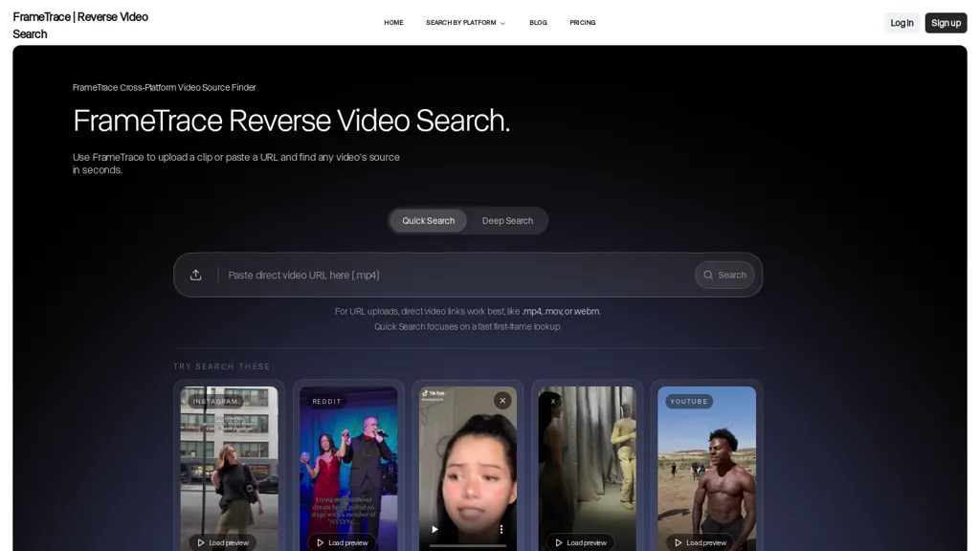Image resolution: width=980 pixels, height=551 pixels.
Task: Click the upload file icon in search bar
Action: (195, 275)
